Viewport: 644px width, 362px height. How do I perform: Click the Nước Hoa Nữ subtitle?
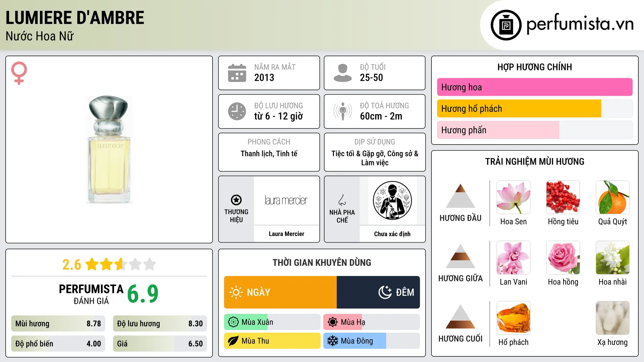pyautogui.click(x=40, y=36)
